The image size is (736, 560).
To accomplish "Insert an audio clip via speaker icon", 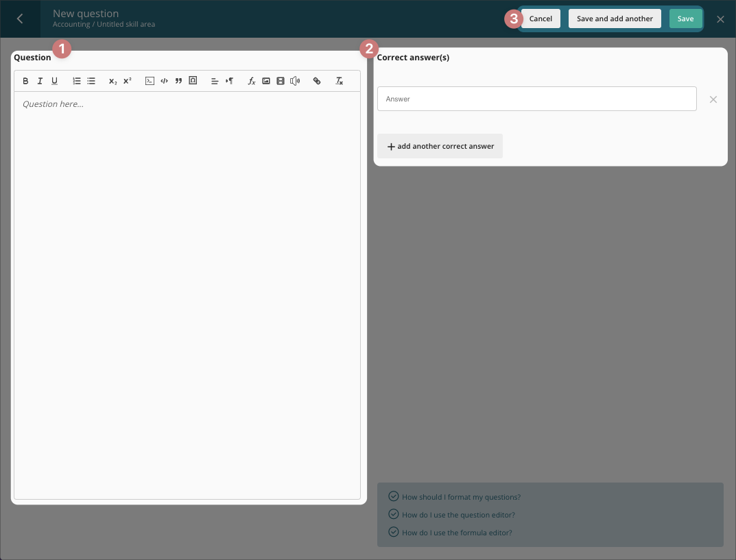I will pyautogui.click(x=295, y=81).
